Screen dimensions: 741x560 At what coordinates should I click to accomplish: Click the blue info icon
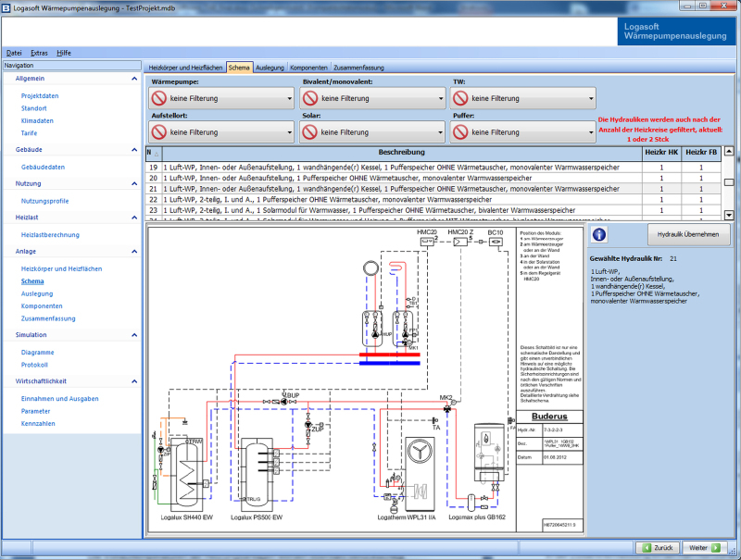[x=599, y=234]
